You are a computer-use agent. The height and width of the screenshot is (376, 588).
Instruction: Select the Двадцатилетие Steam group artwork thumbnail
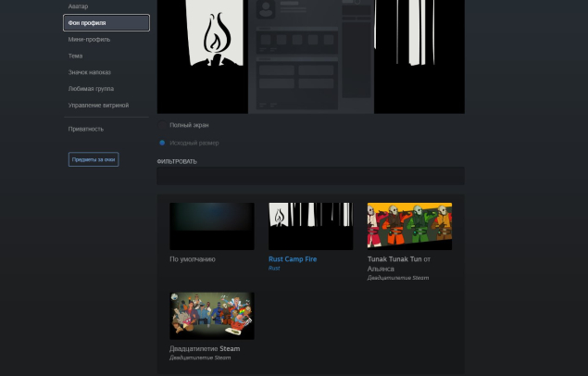211,316
